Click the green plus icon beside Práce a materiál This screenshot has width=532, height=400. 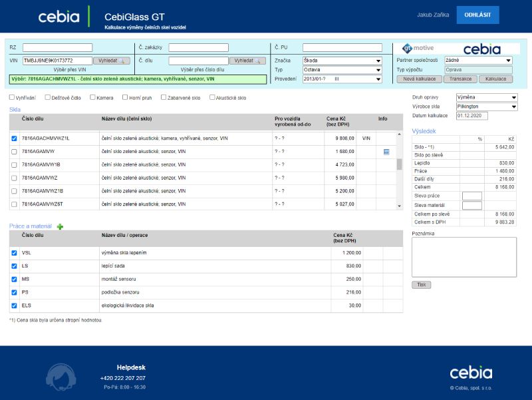(60, 226)
